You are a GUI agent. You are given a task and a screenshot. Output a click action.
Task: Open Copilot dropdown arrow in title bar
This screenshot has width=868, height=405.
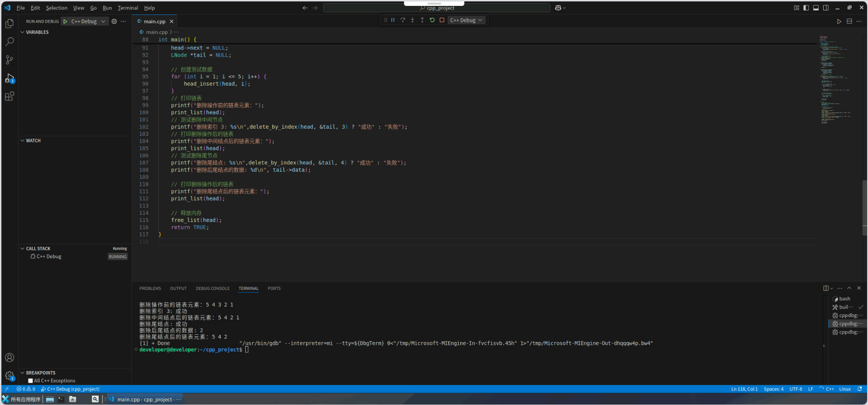tap(564, 8)
